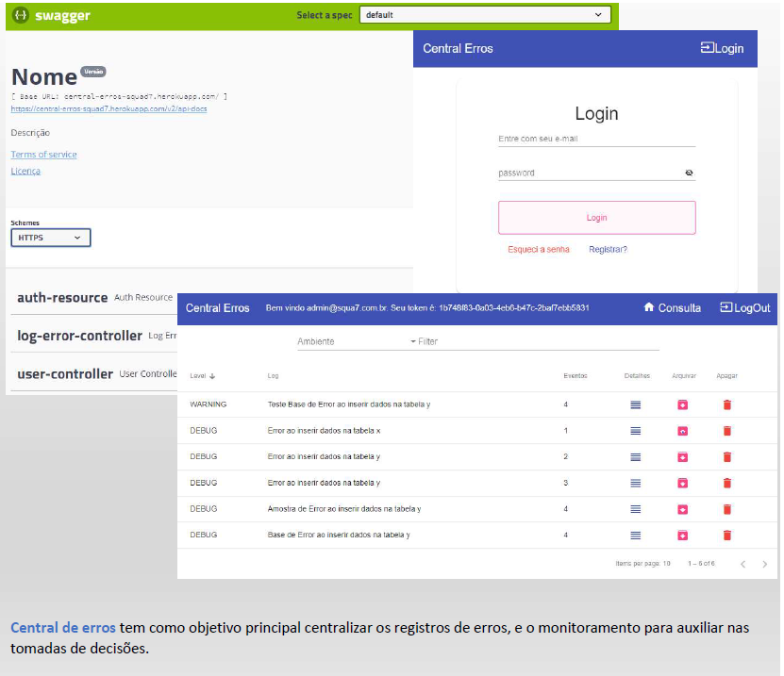This screenshot has width=784, height=676.
Task: Show details of the last DEBUG row
Action: (635, 536)
